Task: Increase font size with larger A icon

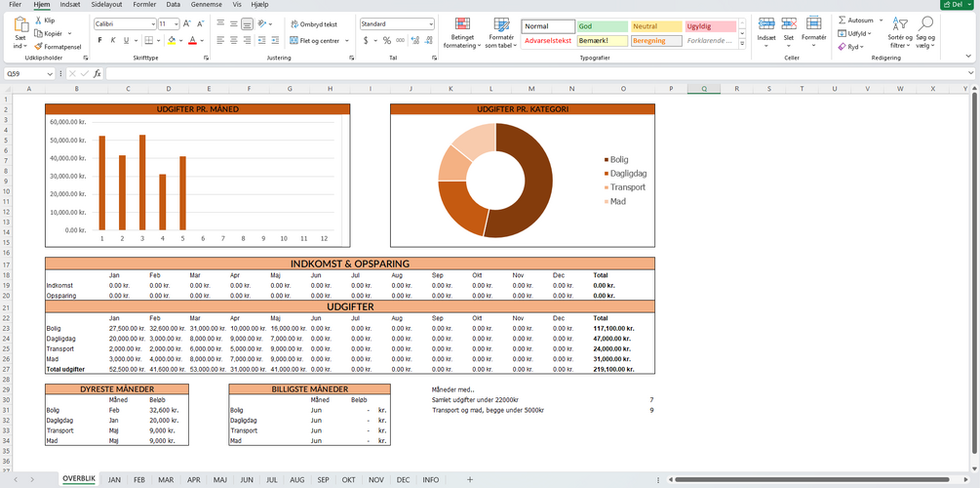Action: [x=187, y=23]
